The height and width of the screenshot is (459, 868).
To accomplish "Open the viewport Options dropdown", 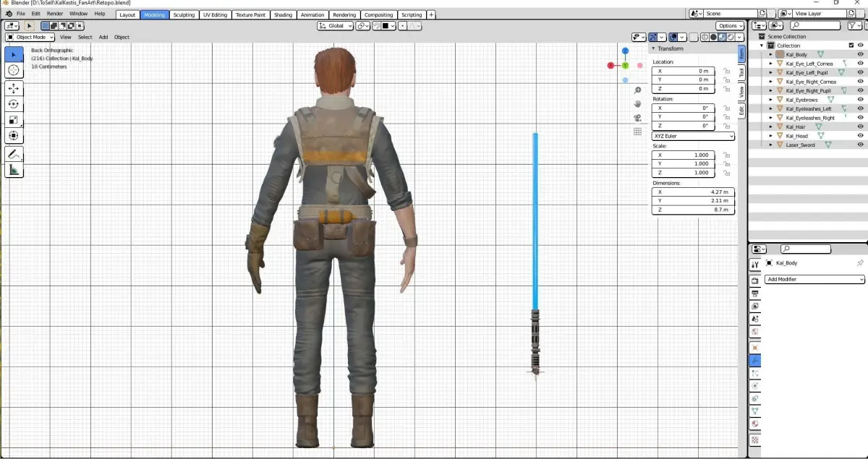I will pos(730,25).
